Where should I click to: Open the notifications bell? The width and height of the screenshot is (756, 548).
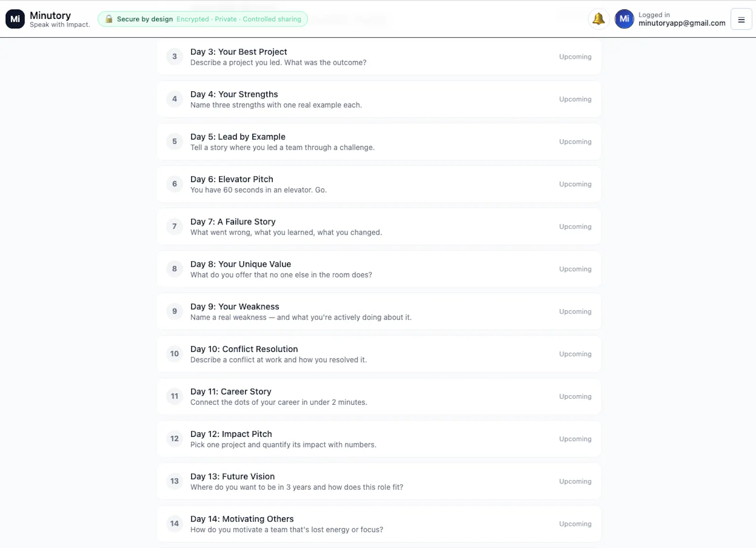[599, 19]
